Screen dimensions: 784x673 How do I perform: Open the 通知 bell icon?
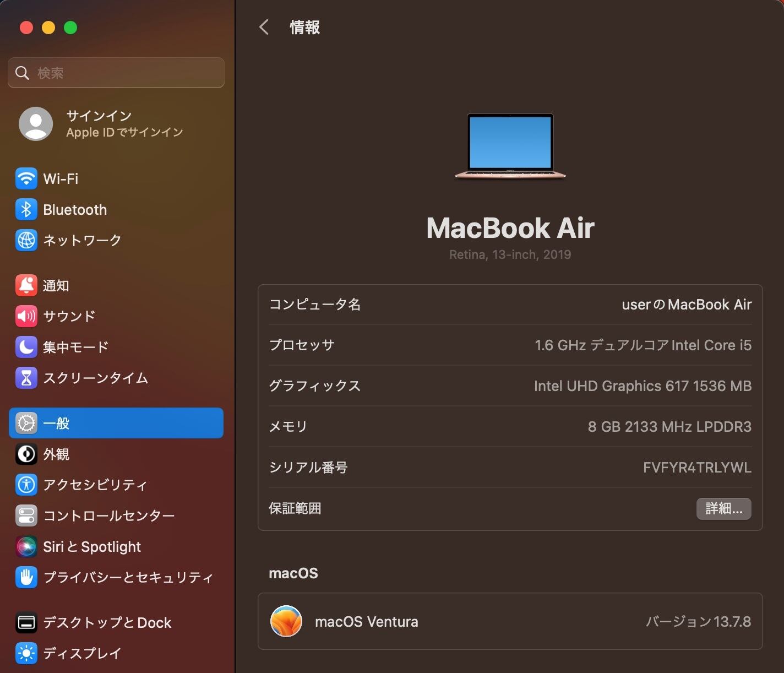[x=26, y=285]
